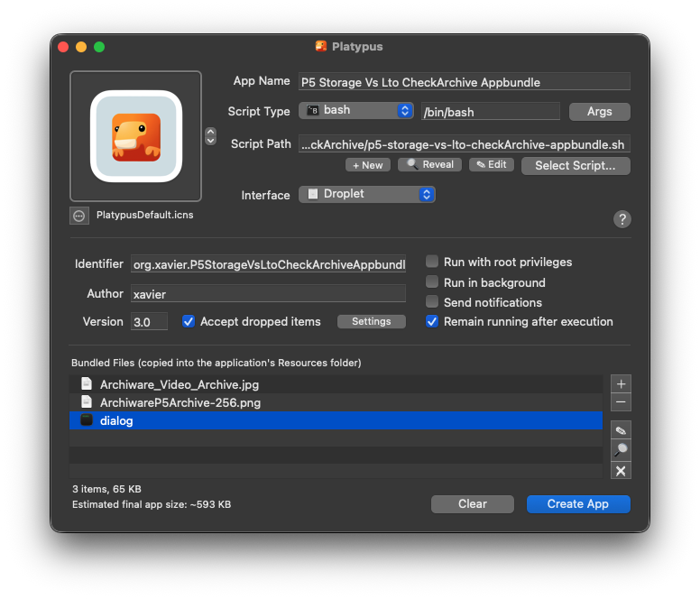Click the help question mark button

click(622, 219)
